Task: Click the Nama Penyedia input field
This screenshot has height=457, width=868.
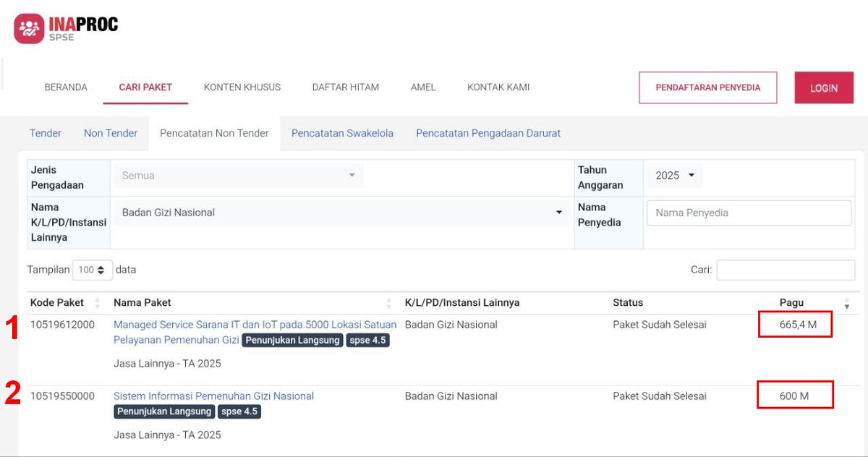Action: pyautogui.click(x=748, y=213)
